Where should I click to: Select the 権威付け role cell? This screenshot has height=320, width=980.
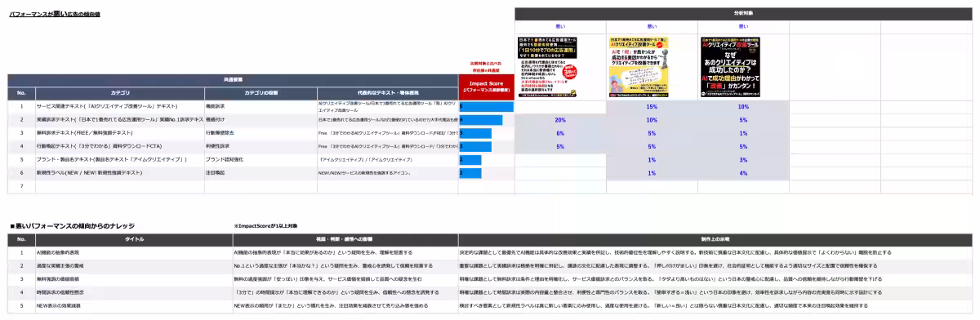coord(261,120)
